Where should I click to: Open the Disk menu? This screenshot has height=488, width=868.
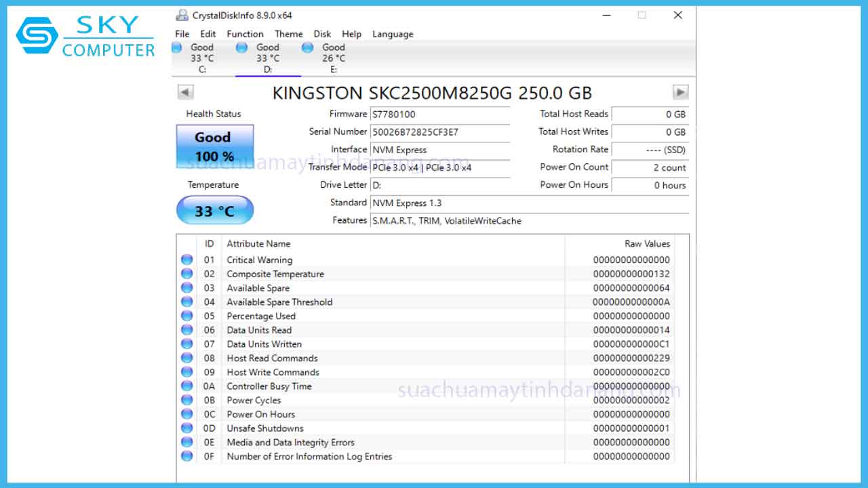pos(323,34)
